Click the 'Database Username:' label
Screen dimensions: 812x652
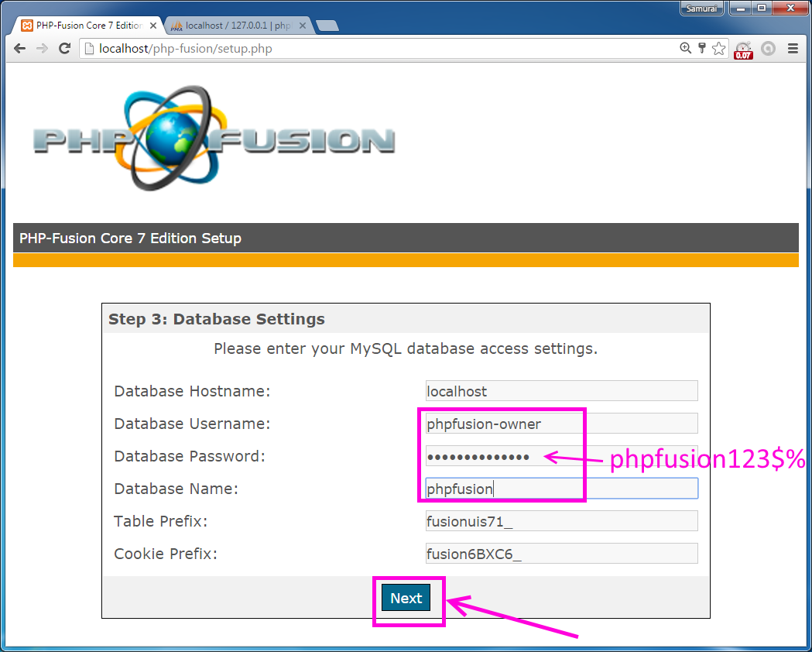pos(192,424)
